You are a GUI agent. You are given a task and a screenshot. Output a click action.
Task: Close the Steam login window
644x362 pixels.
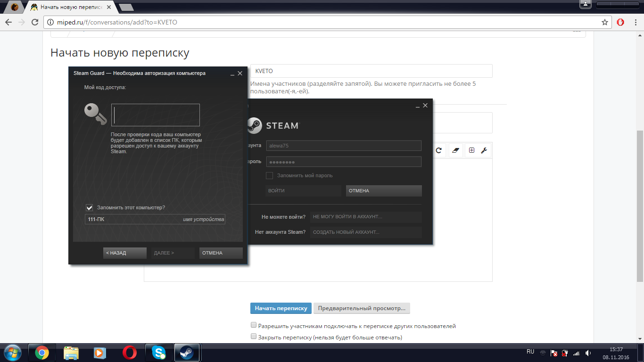[x=425, y=106]
